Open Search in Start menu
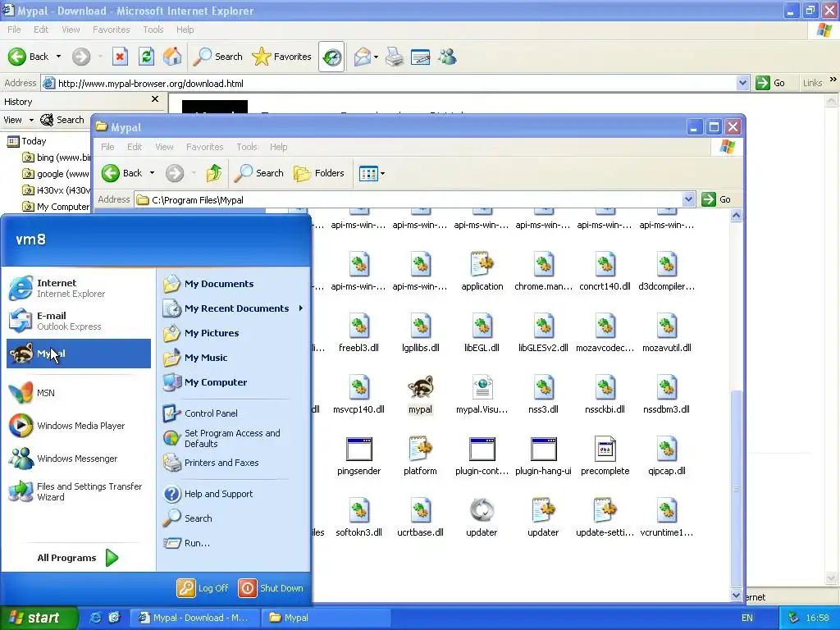The image size is (840, 630). tap(234, 518)
